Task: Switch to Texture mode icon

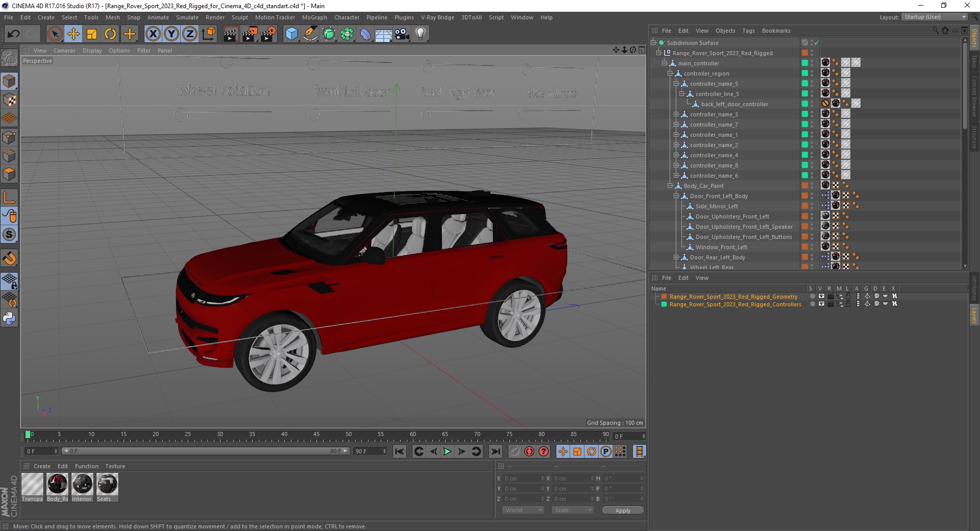Action: pos(9,100)
